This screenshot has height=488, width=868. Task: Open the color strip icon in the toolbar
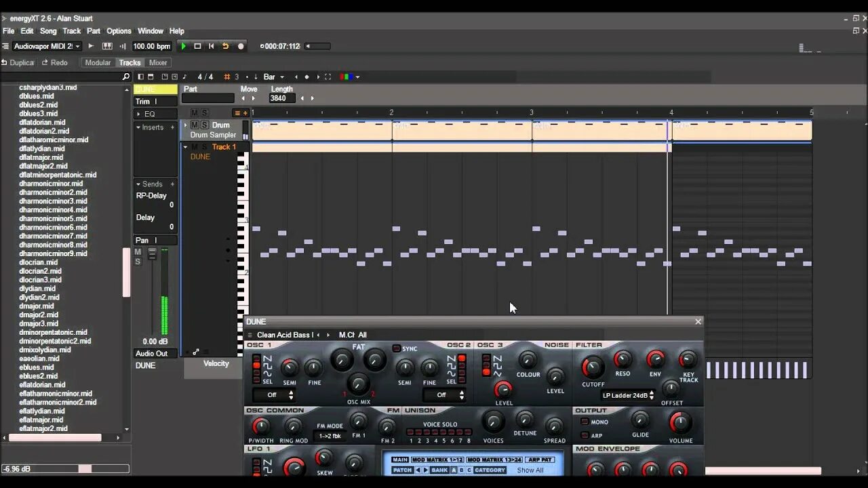pyautogui.click(x=347, y=77)
